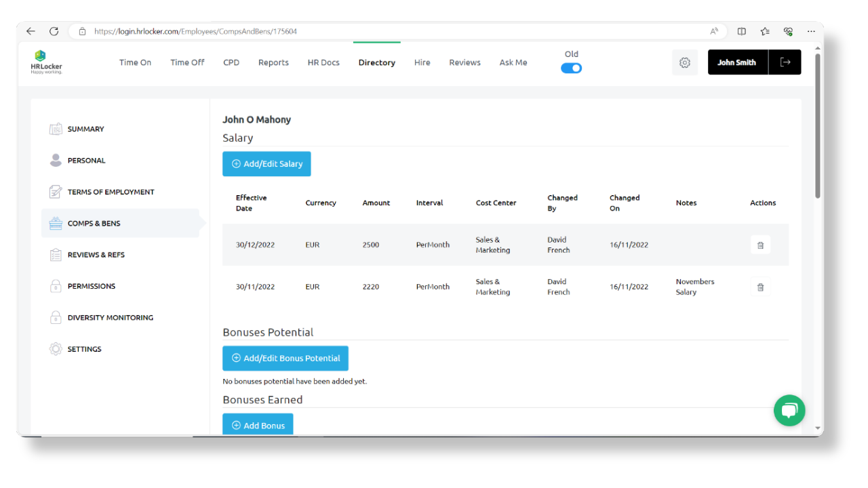The height and width of the screenshot is (488, 868).
Task: Select the Permissions lock icon
Action: pyautogui.click(x=56, y=285)
